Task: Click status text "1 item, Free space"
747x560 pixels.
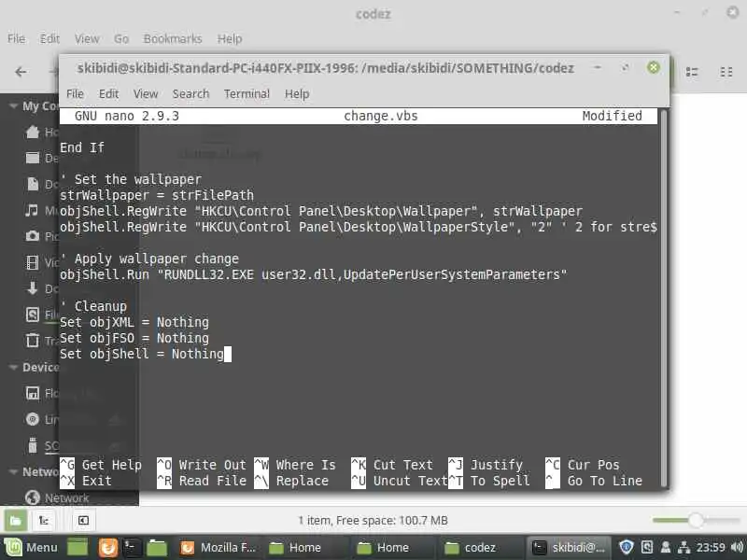Action: (373, 521)
